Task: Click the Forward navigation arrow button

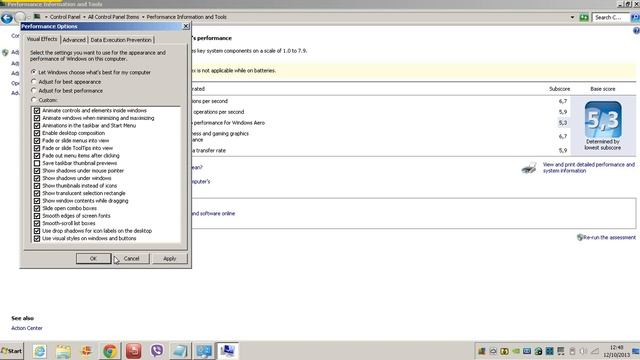Action: click(20, 17)
